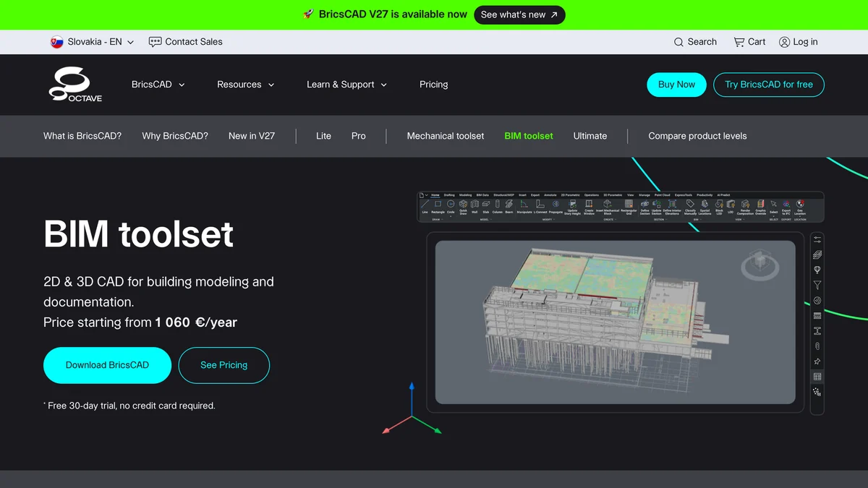Screen dimensions: 868x488
Task: Click the BIM Data ribbon tab in preview
Action: pyautogui.click(x=482, y=195)
